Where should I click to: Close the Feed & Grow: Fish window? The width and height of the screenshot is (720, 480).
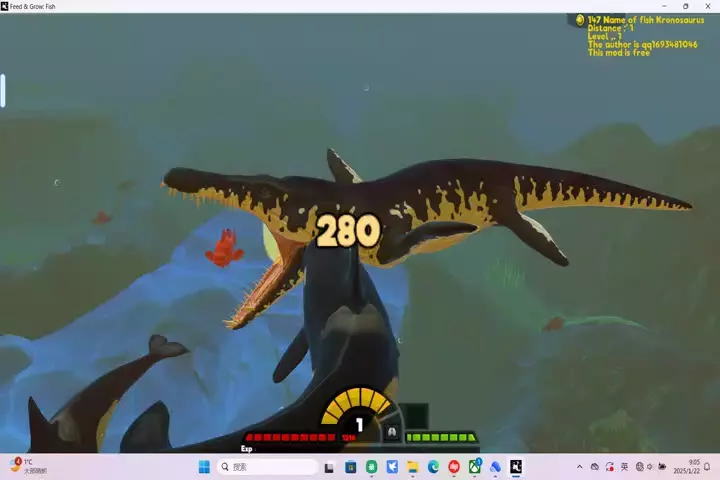click(708, 6)
